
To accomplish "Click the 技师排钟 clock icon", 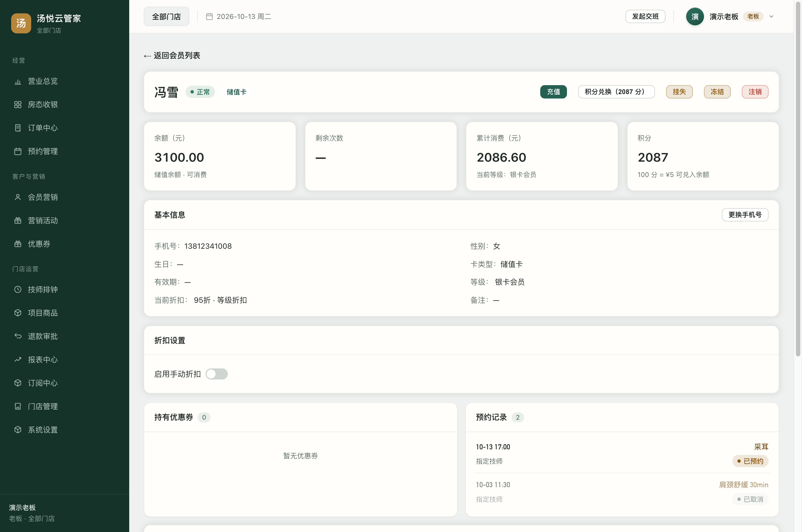I will tap(18, 289).
